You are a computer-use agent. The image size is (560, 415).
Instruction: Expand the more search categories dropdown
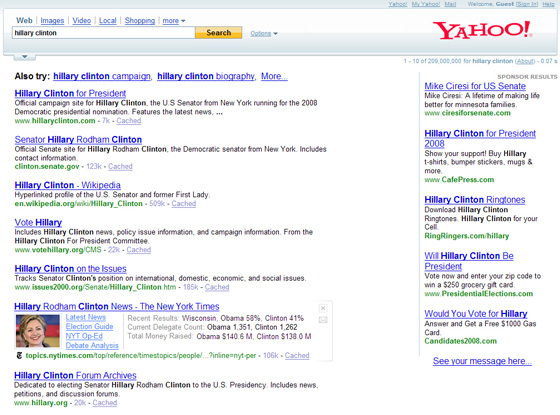coord(174,21)
